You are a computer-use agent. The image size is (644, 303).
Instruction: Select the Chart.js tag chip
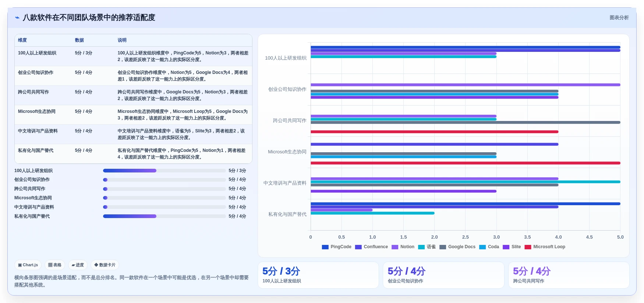click(28, 265)
